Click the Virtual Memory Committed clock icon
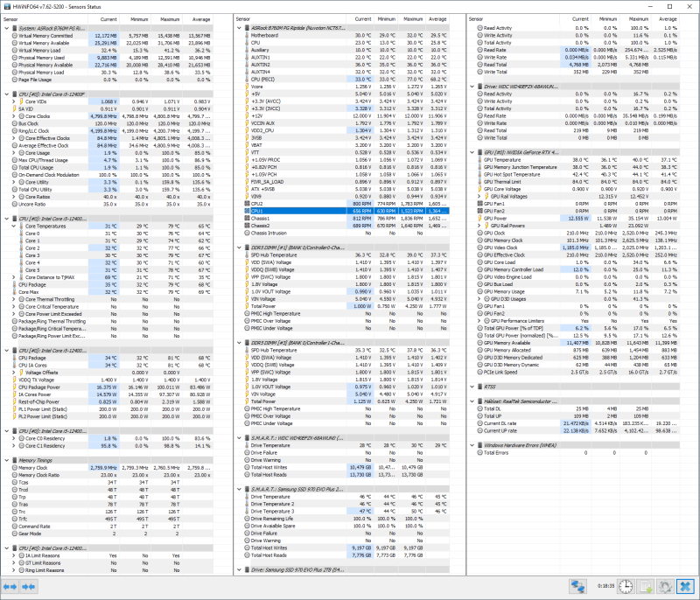Screen dimensions: 700x600 click(x=15, y=36)
